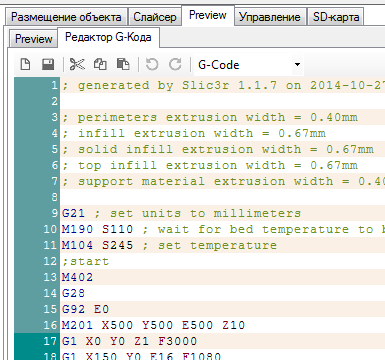Screen dimensions: 385x360
Task: Click line number 9 in the gutter
Action: coord(55,213)
